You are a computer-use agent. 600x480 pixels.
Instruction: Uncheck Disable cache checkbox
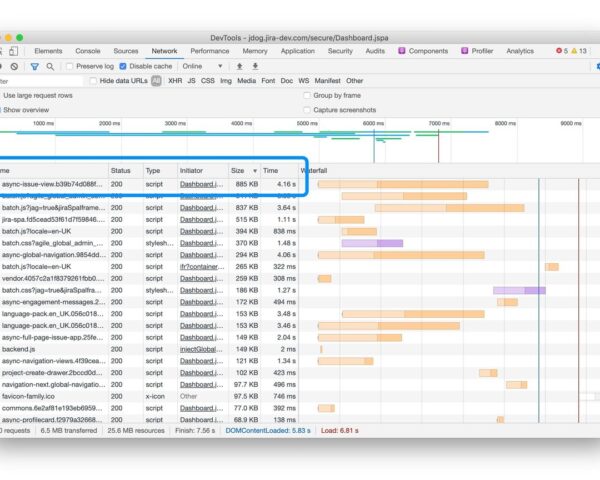coord(125,66)
